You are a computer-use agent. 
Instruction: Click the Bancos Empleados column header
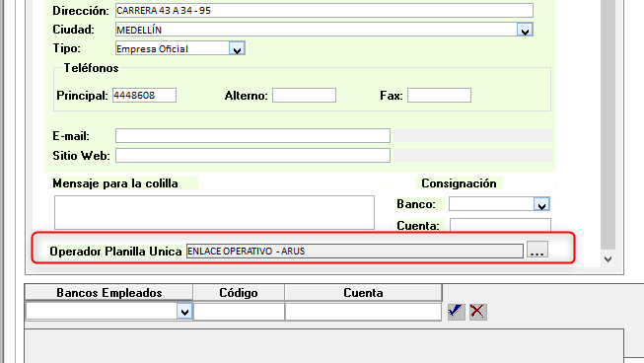[108, 293]
